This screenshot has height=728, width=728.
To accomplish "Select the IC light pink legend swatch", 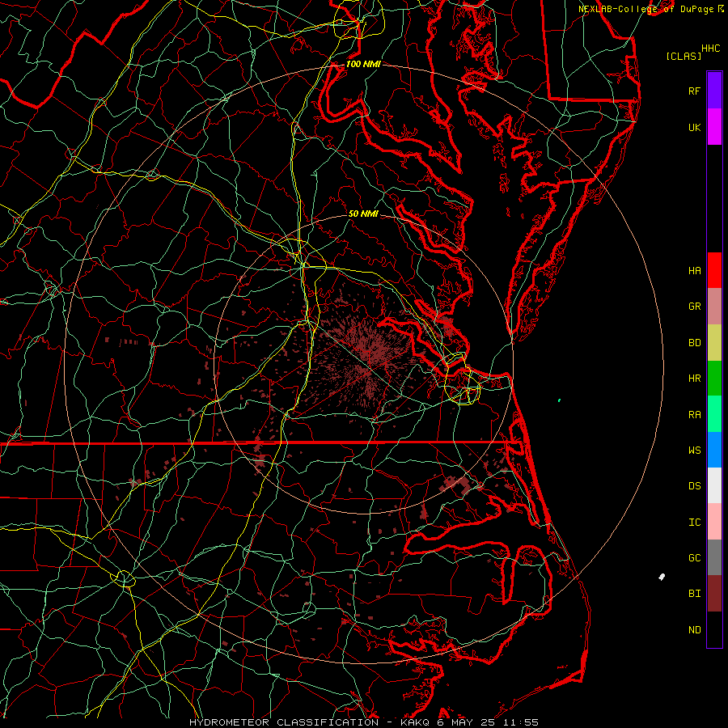I will point(714,522).
